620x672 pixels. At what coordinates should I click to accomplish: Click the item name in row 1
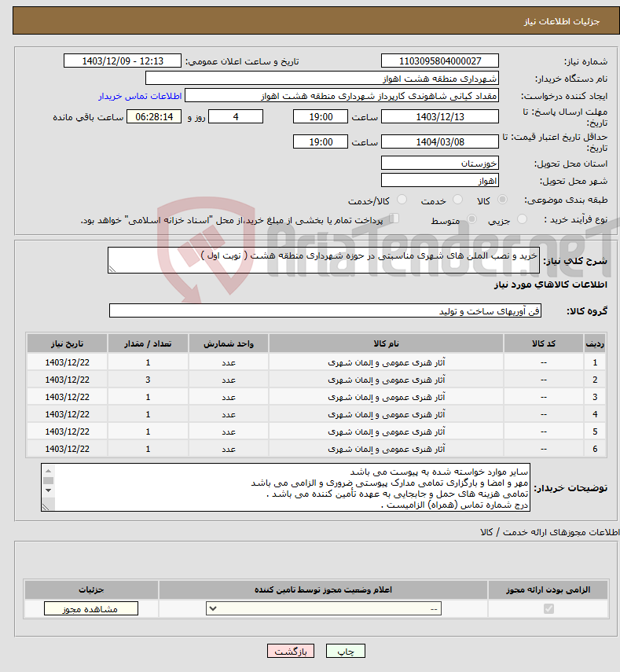click(386, 362)
